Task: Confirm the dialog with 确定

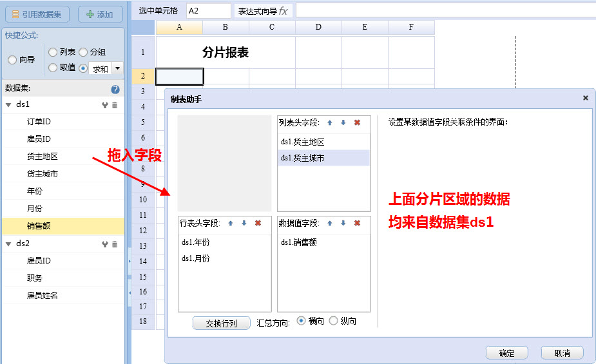Action: (x=506, y=353)
